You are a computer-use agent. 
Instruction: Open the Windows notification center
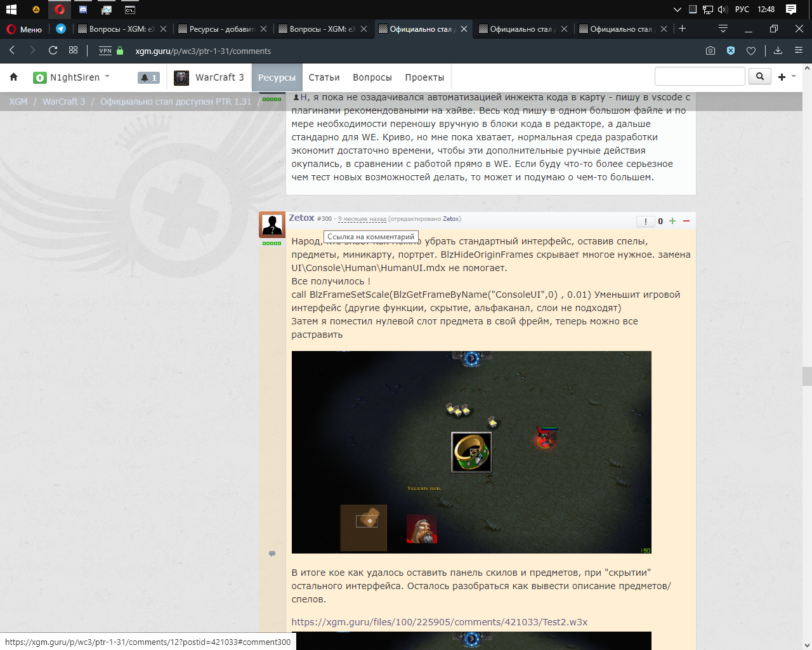[x=791, y=10]
